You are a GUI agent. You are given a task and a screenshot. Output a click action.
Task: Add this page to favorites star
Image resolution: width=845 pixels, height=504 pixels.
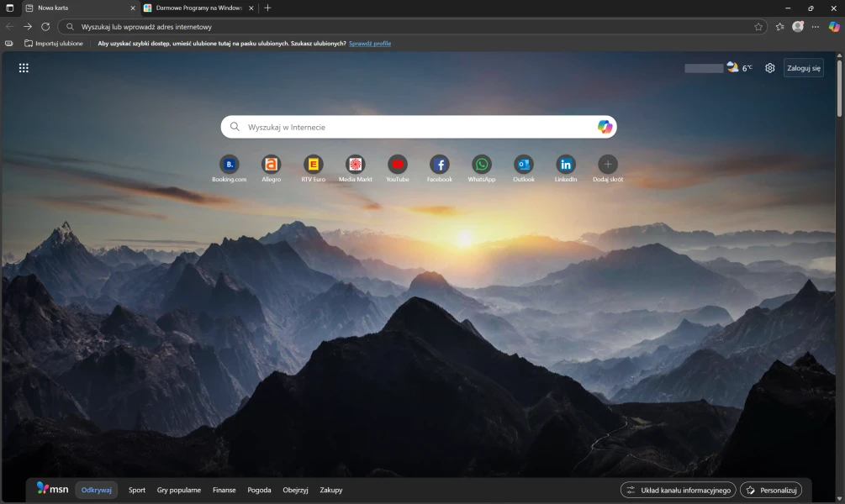(758, 27)
